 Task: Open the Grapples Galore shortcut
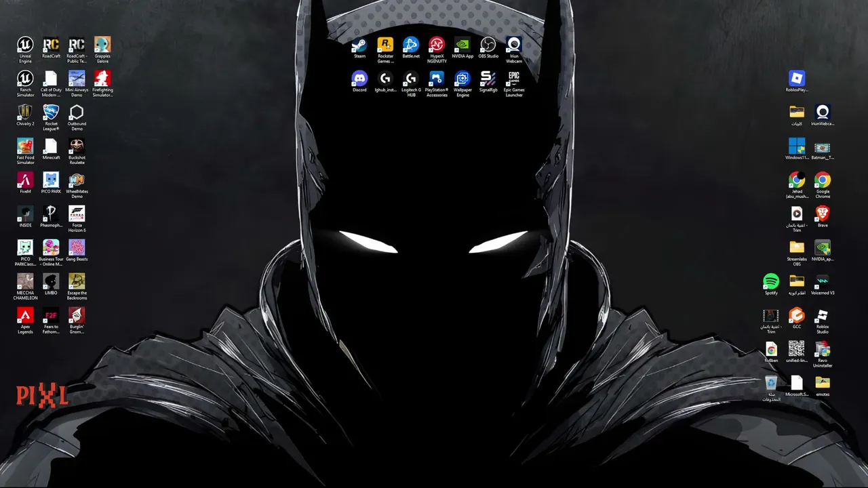point(102,49)
